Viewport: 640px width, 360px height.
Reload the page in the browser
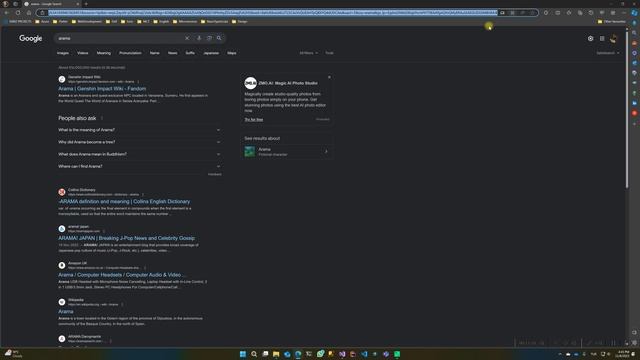[18, 13]
